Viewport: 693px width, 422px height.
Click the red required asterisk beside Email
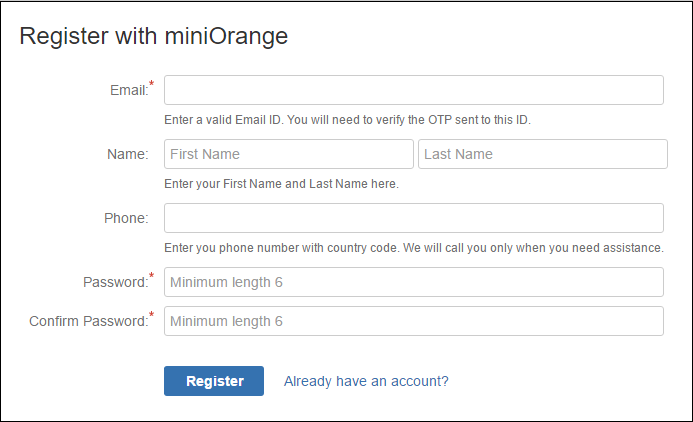point(152,83)
